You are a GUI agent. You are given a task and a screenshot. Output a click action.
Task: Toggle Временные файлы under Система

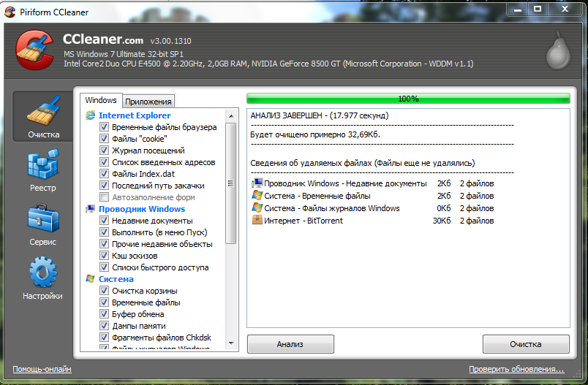point(105,302)
